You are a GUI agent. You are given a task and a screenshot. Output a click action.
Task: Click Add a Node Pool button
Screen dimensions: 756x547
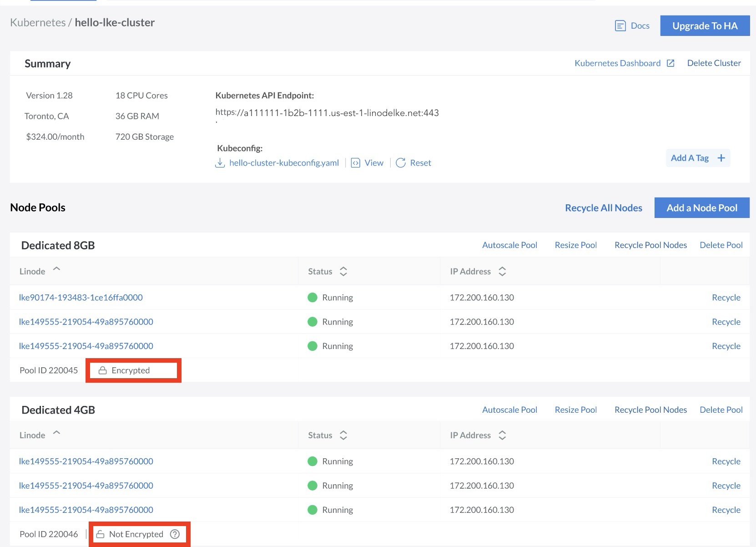(x=701, y=208)
